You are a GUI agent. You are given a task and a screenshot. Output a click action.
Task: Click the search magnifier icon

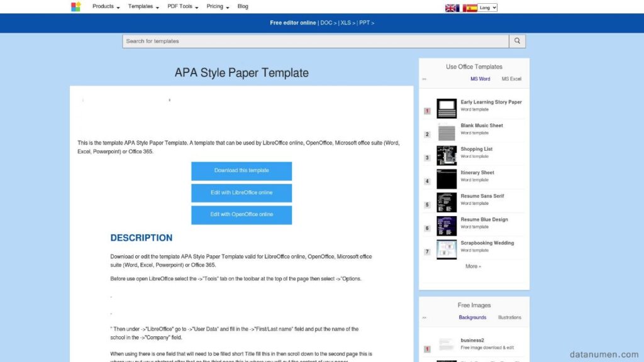click(517, 40)
